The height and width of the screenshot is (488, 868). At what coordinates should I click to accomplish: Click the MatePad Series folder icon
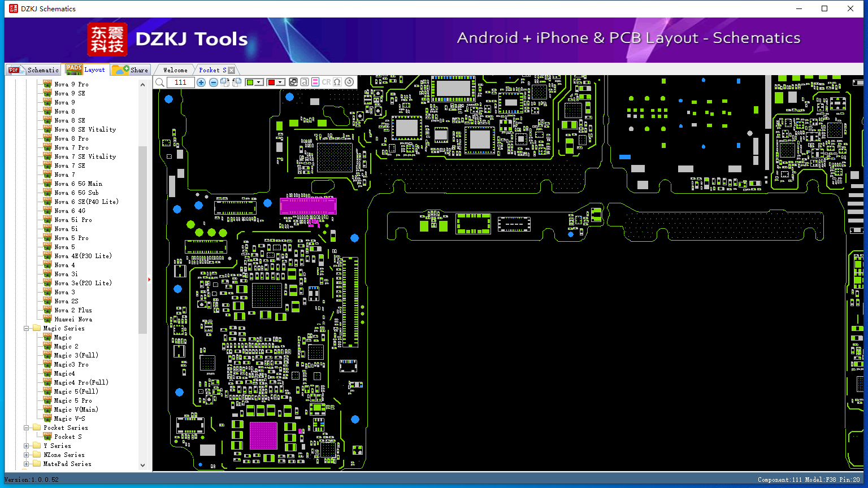click(37, 464)
